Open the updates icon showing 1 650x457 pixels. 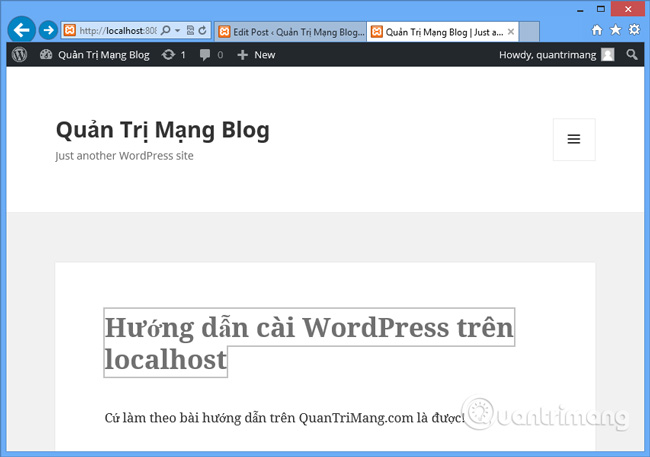coord(173,55)
